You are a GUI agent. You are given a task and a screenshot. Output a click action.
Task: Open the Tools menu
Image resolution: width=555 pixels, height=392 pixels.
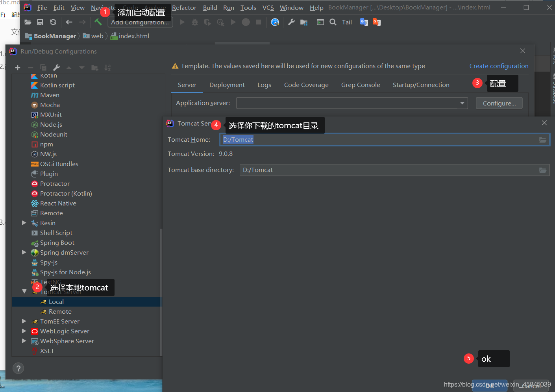pos(248,8)
